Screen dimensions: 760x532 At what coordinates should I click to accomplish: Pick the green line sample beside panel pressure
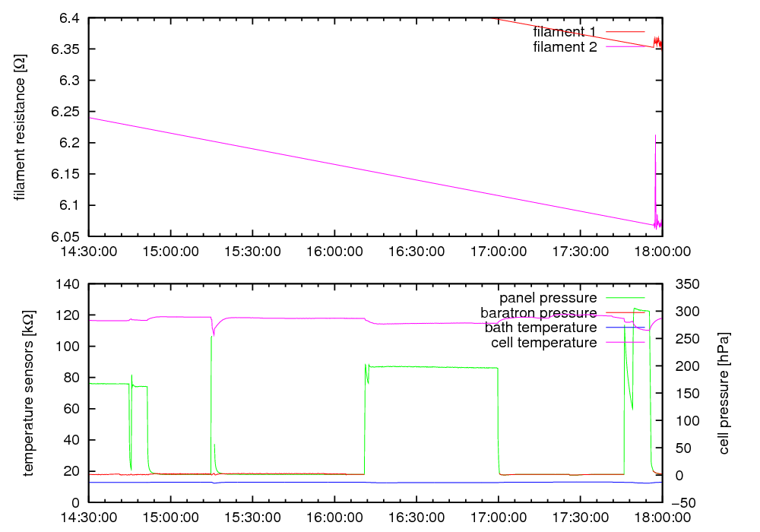click(625, 297)
